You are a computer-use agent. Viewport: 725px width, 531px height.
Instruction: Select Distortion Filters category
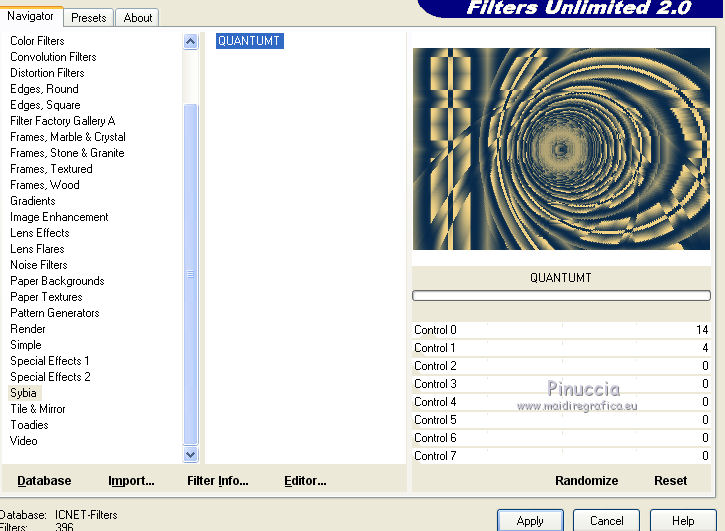pyautogui.click(x=47, y=73)
